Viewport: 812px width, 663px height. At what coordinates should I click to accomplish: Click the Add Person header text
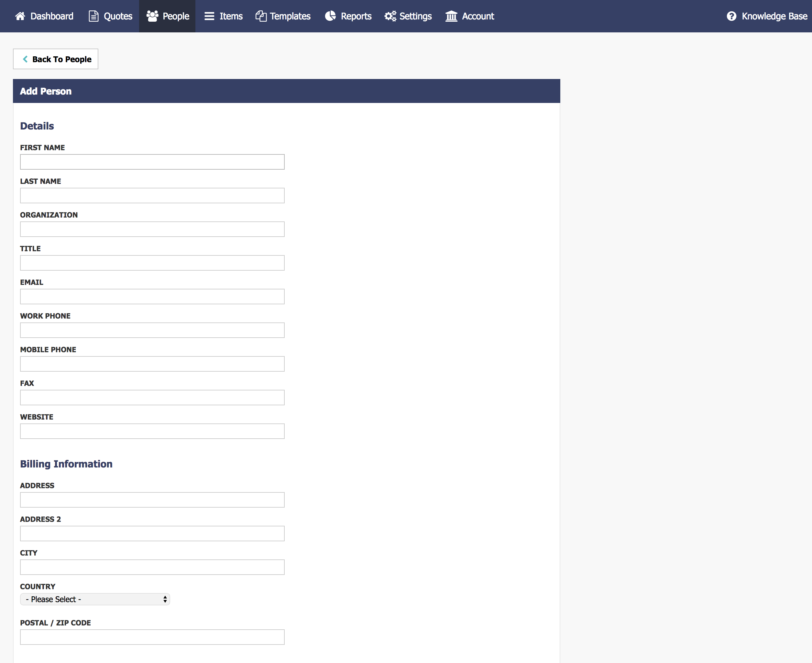coord(46,91)
